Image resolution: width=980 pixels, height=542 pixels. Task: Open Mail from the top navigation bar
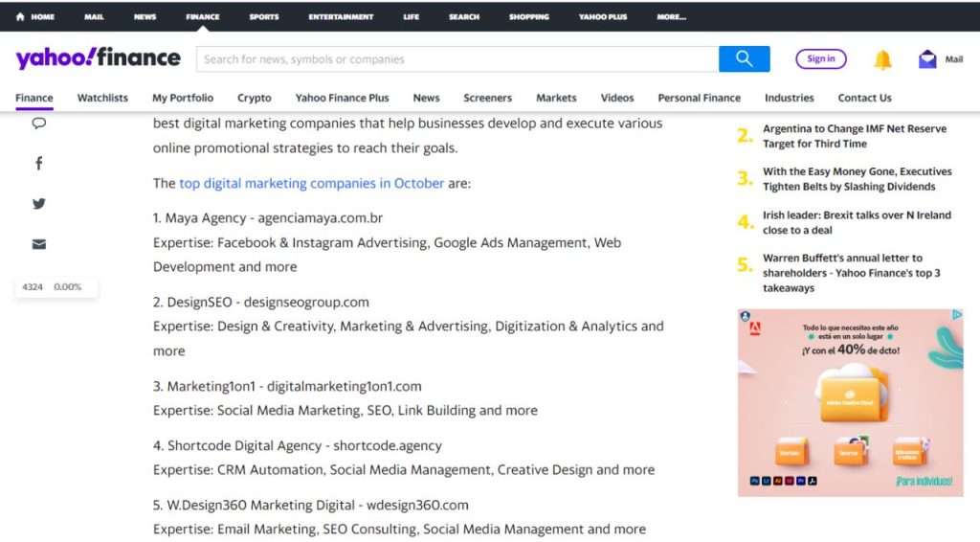click(94, 17)
